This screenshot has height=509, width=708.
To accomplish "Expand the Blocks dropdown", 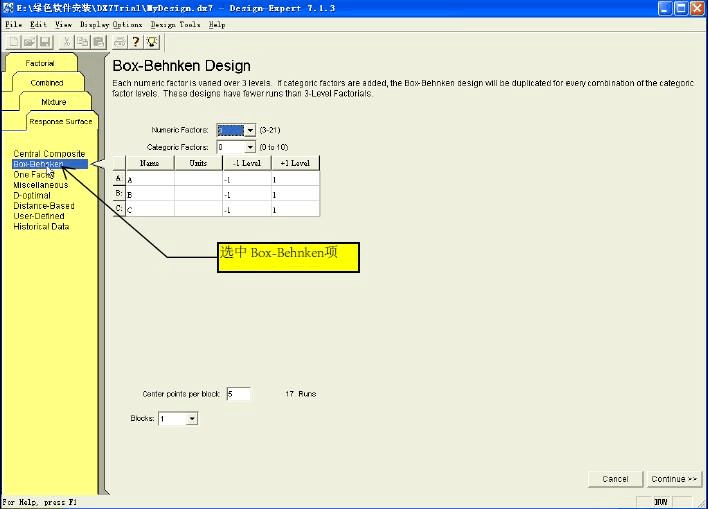I will (192, 419).
